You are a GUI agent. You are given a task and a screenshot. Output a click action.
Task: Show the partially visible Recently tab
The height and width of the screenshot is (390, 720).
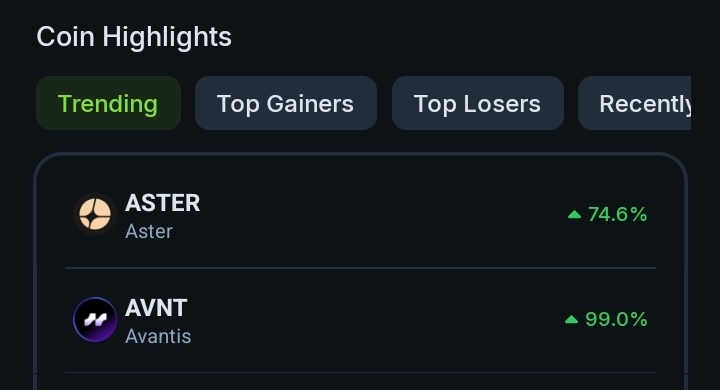pos(635,103)
